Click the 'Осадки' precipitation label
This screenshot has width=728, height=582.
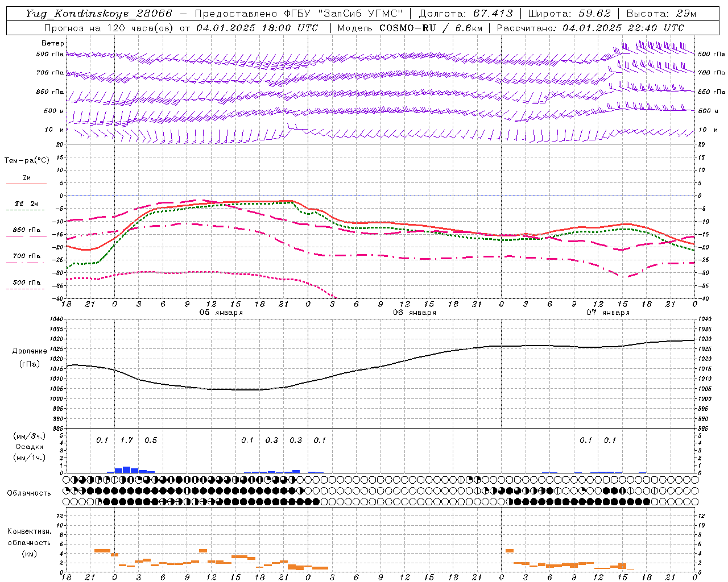[30, 447]
